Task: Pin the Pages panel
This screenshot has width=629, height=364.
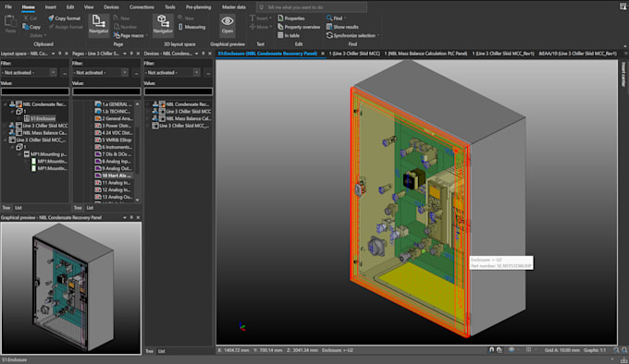Action: [131, 54]
